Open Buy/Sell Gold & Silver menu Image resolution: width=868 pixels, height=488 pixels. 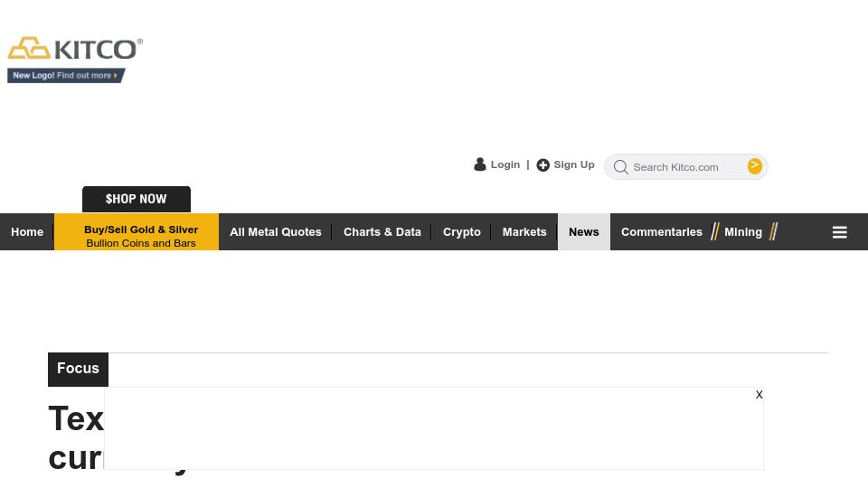tap(137, 232)
